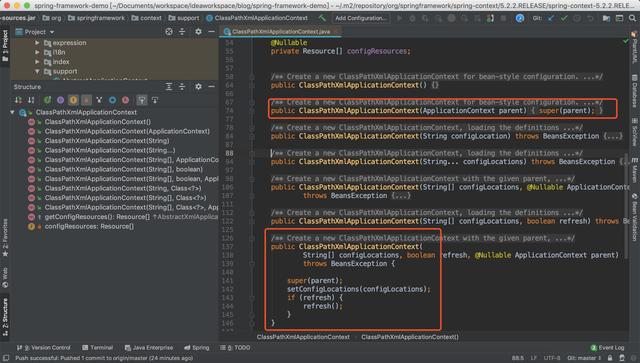Toggle show fields orange filter in Structure
Viewport: 640px width, 363px height.
73,100
